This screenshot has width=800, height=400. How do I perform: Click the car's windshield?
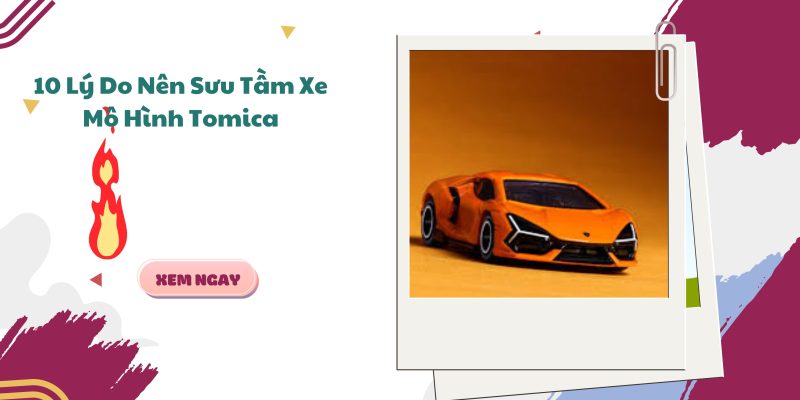coord(552,194)
